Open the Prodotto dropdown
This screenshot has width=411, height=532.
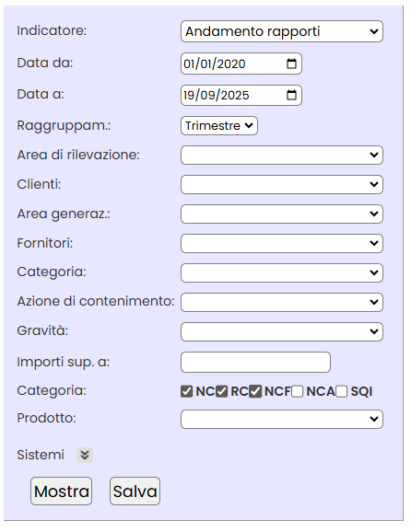[282, 419]
